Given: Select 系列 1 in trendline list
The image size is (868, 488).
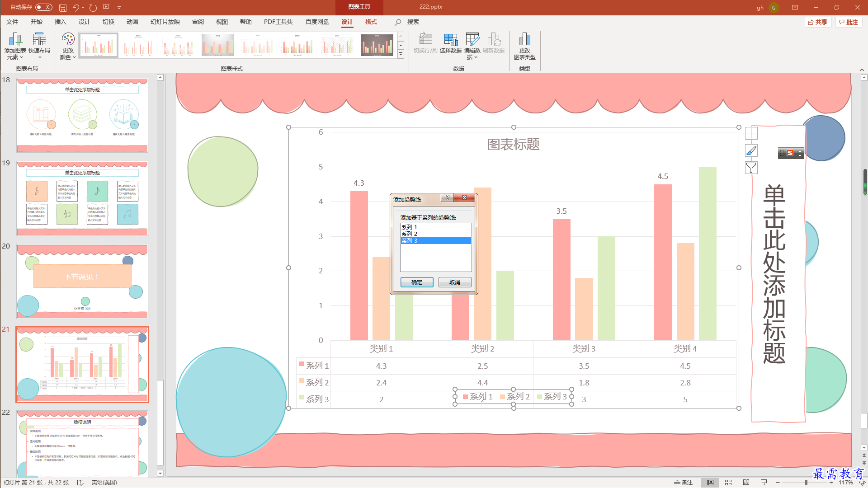Looking at the screenshot, I should (x=436, y=227).
